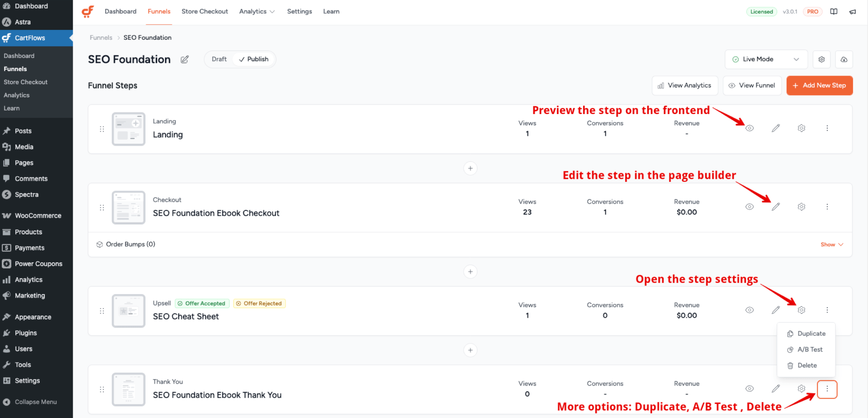Click the Checkout step drag handle

[x=102, y=208]
